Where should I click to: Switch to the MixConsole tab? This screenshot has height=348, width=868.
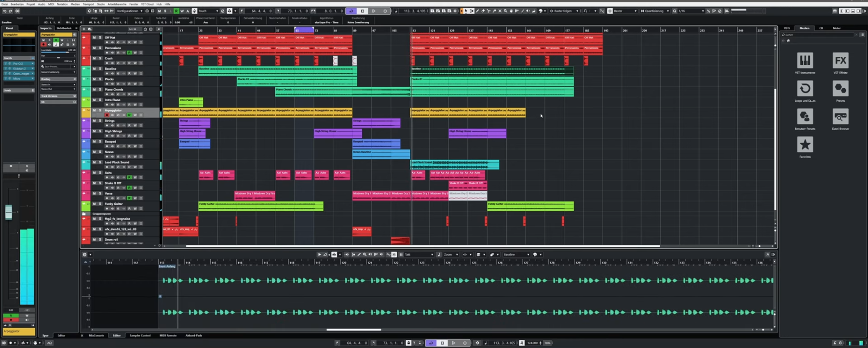click(x=96, y=335)
